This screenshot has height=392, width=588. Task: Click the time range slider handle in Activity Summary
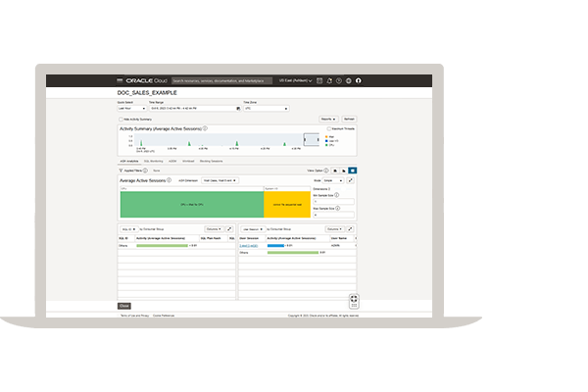pos(312,141)
